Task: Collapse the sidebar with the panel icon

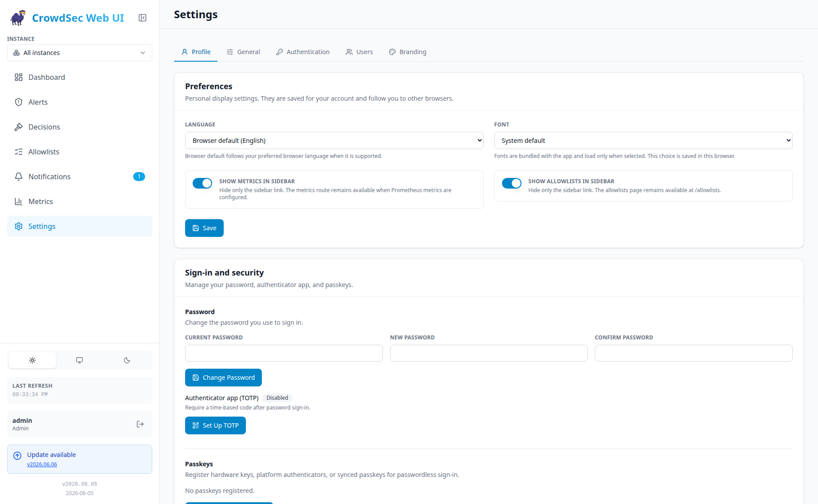Action: point(142,18)
